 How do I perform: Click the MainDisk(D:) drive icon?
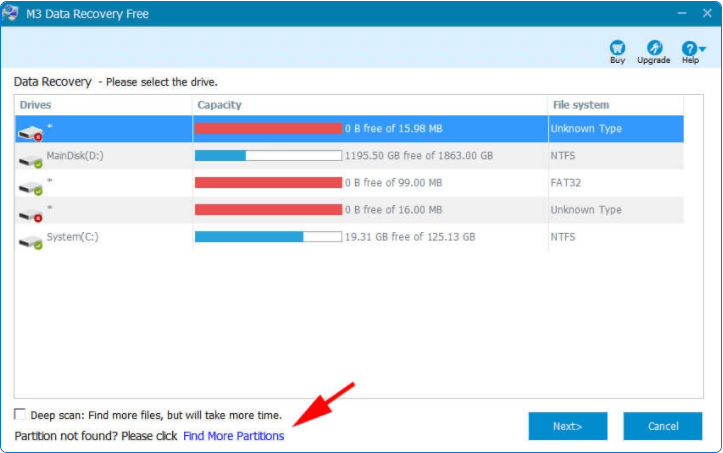point(30,161)
